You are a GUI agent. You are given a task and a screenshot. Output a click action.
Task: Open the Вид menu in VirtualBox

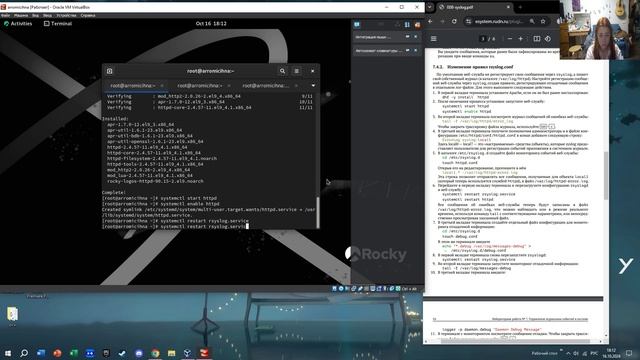(36, 16)
